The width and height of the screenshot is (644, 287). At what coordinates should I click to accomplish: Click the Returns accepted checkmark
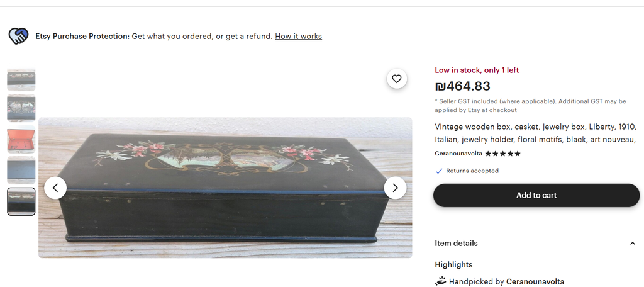[x=438, y=171]
